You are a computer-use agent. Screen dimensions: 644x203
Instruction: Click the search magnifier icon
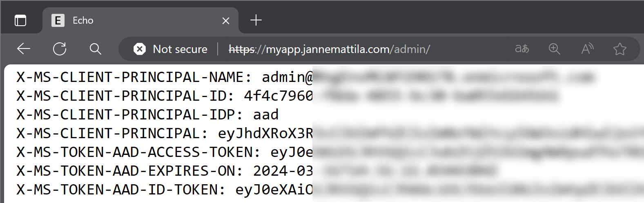pyautogui.click(x=96, y=49)
